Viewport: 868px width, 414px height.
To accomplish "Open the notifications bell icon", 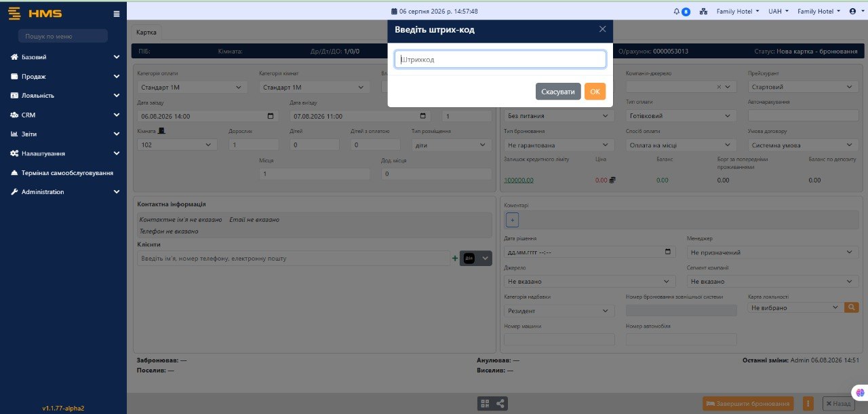I will pos(676,12).
